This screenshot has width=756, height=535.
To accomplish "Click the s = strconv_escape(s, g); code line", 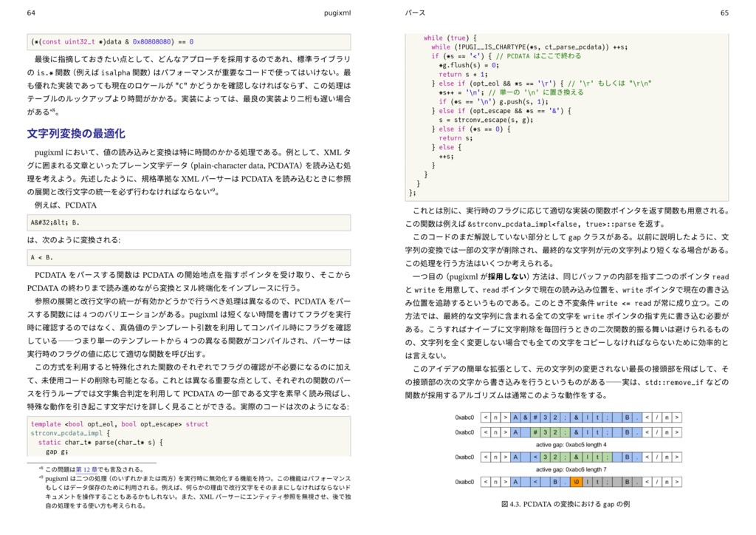I will point(486,120).
